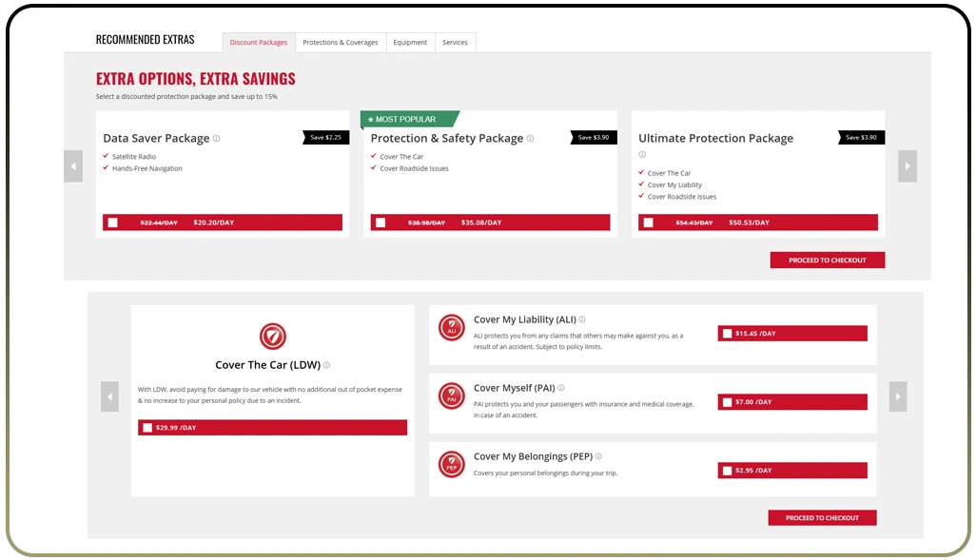This screenshot has height=560, width=976.
Task: Click the red Cover The Car shield icon
Action: pyautogui.click(x=272, y=336)
